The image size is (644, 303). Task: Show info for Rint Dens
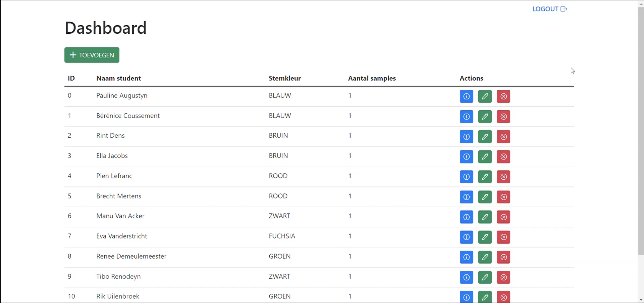466,137
